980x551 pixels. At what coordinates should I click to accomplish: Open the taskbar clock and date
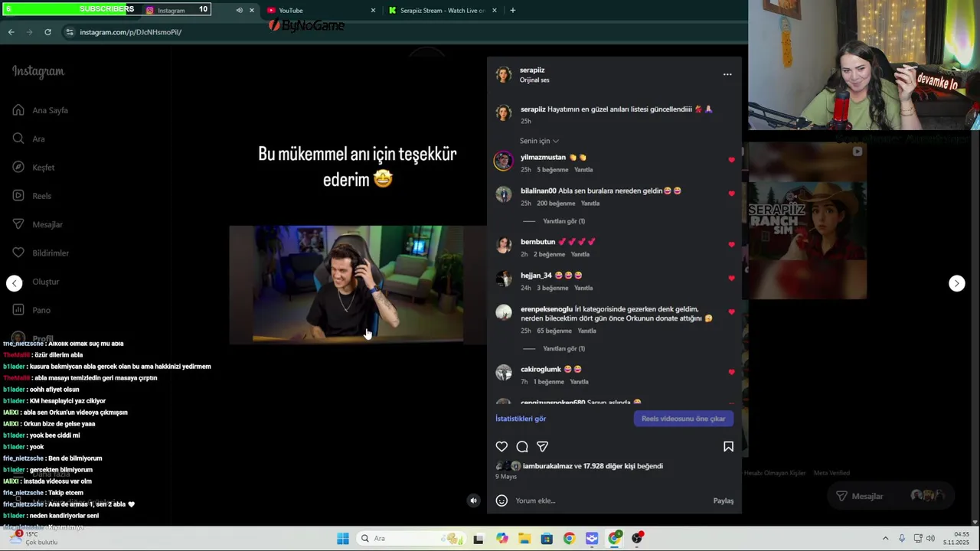(957, 538)
